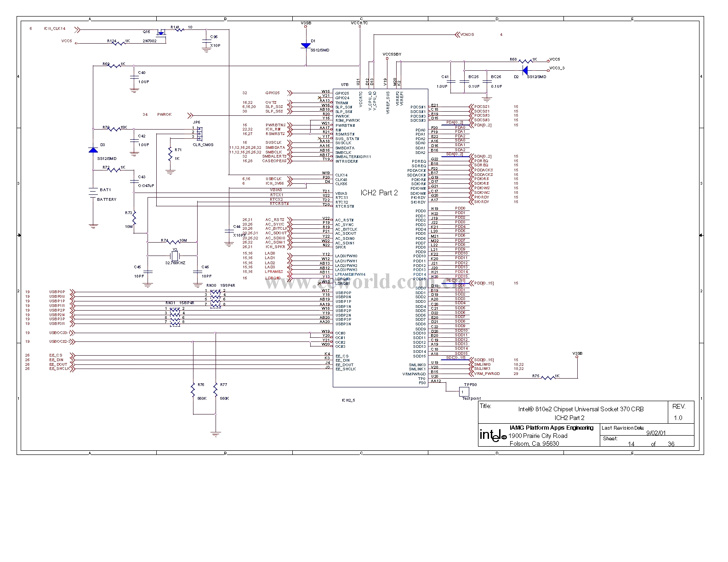
Task: Select the ICH_CLK14 input connector
Action: point(77,28)
